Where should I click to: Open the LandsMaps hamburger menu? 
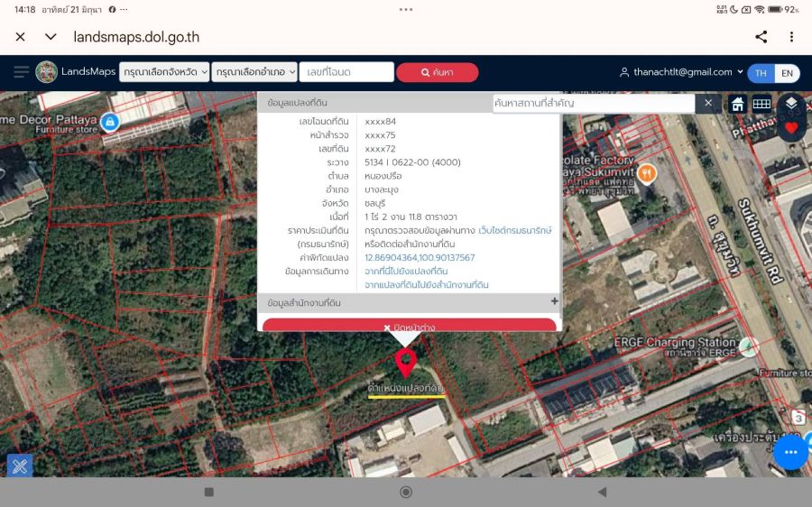pyautogui.click(x=22, y=72)
